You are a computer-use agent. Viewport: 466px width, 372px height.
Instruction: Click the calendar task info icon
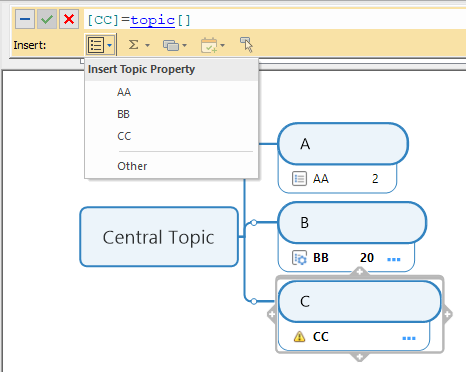coord(209,45)
